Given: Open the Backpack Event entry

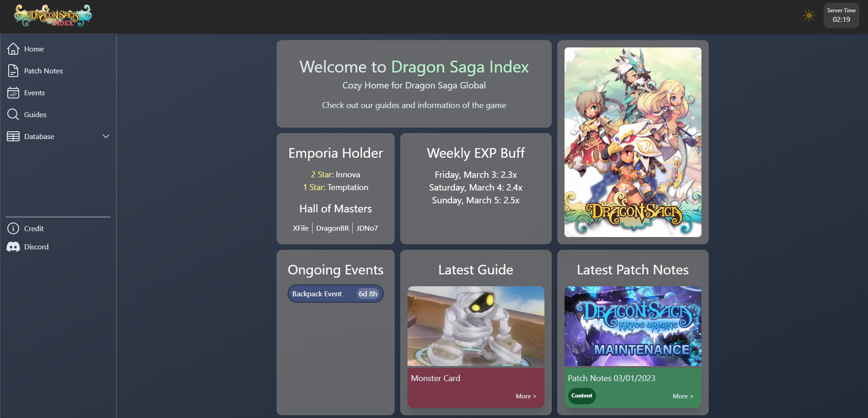Looking at the screenshot, I should click(x=335, y=294).
